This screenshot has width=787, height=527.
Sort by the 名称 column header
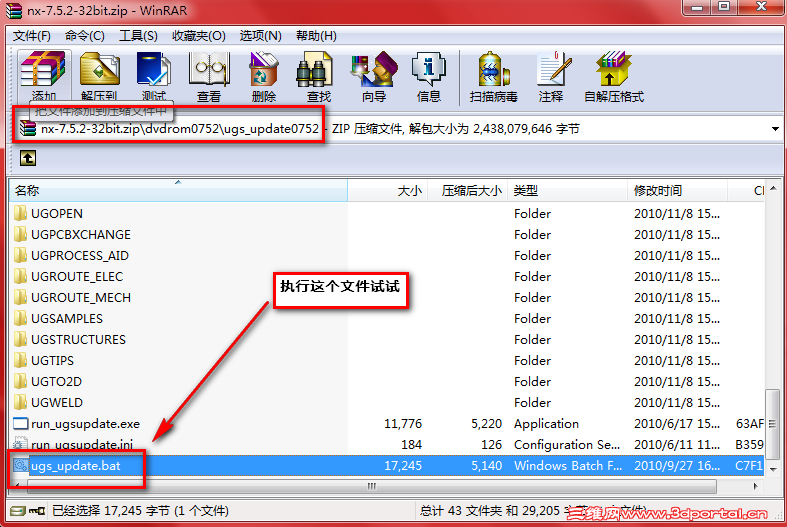coord(178,191)
